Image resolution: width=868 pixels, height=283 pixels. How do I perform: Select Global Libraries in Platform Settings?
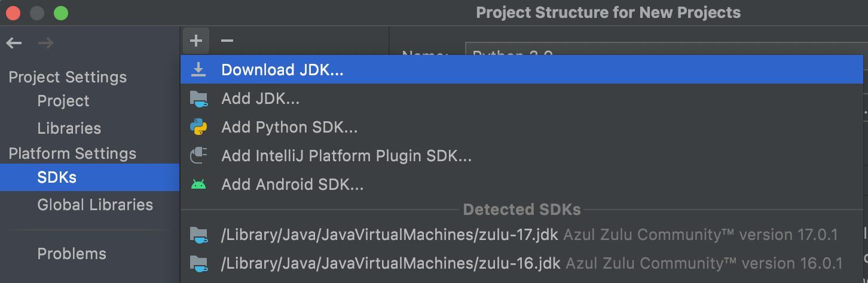(x=95, y=205)
